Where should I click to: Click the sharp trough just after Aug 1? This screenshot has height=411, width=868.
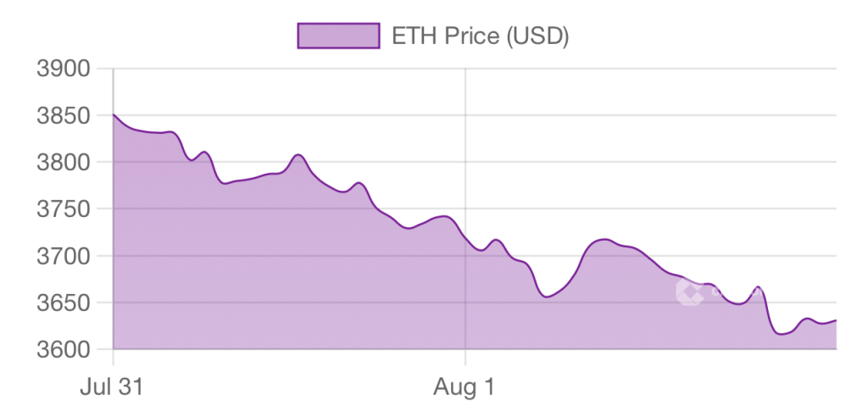(x=547, y=297)
